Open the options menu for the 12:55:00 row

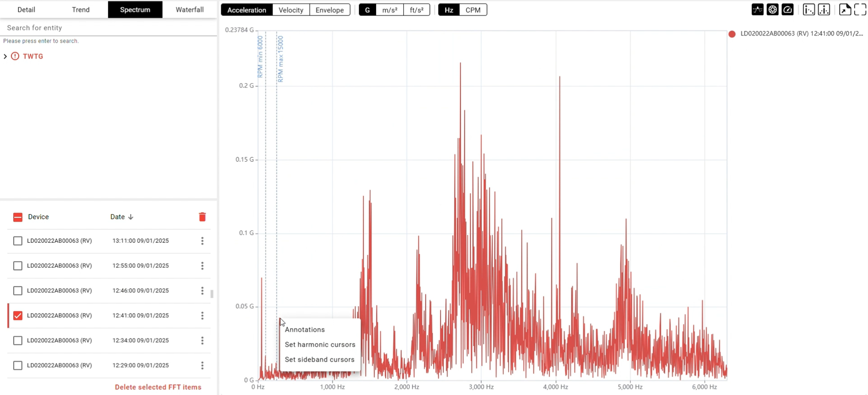click(202, 266)
